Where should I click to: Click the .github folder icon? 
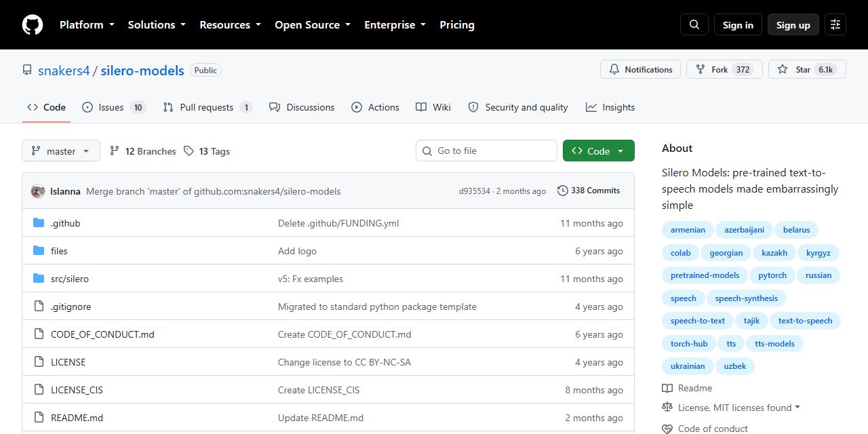click(39, 223)
